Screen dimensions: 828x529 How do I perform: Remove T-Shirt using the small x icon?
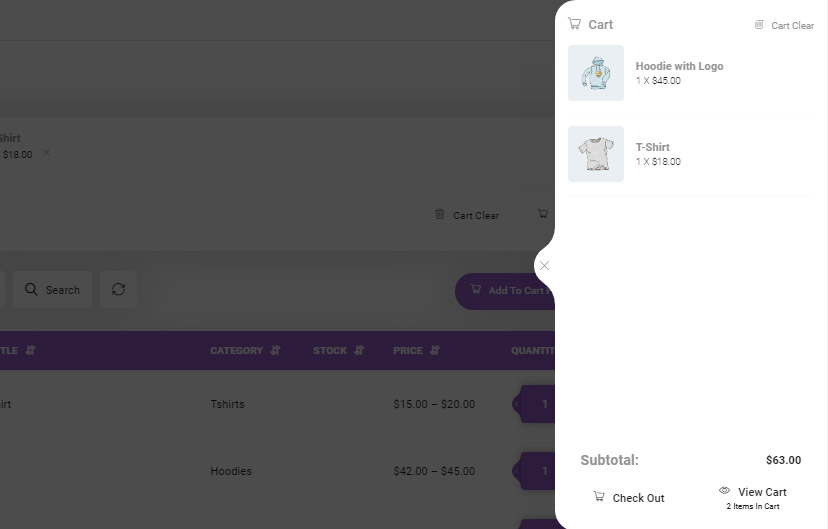click(46, 153)
